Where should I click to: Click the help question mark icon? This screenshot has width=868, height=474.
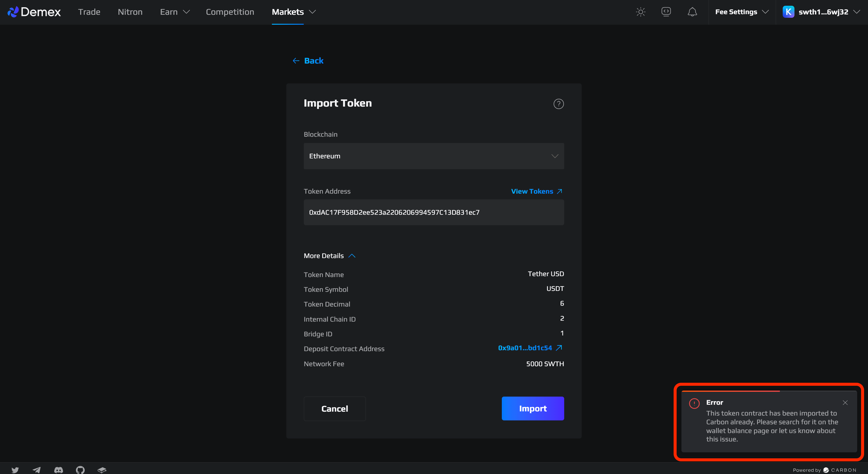tap(558, 104)
